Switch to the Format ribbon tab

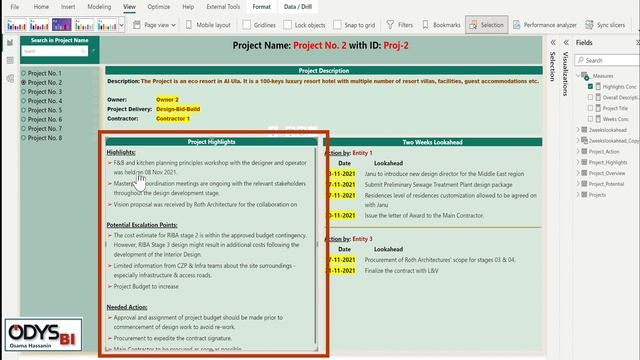tap(262, 7)
